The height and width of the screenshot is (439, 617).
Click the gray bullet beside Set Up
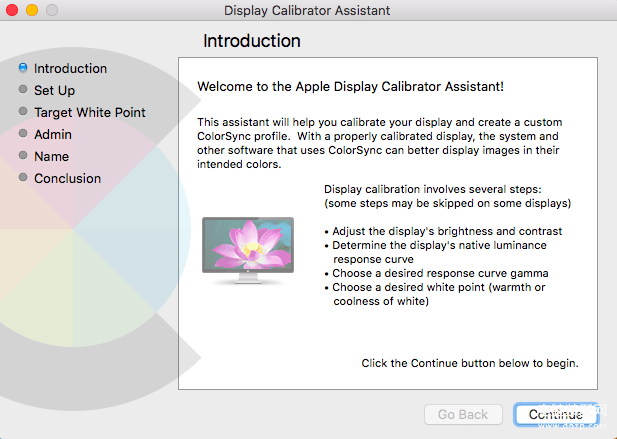(x=23, y=89)
